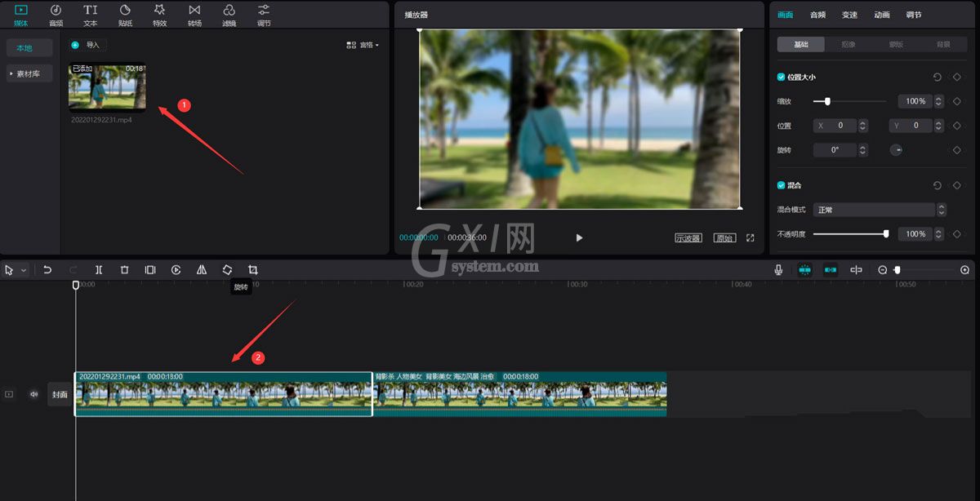This screenshot has height=501, width=980.
Task: Open the pointer tool mode dropdown
Action: (24, 270)
